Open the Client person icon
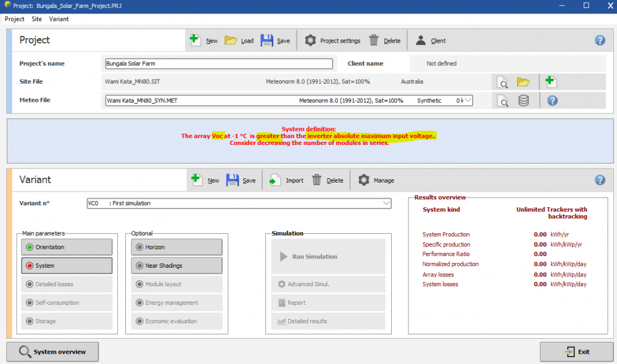This screenshot has height=364, width=617. click(x=421, y=40)
